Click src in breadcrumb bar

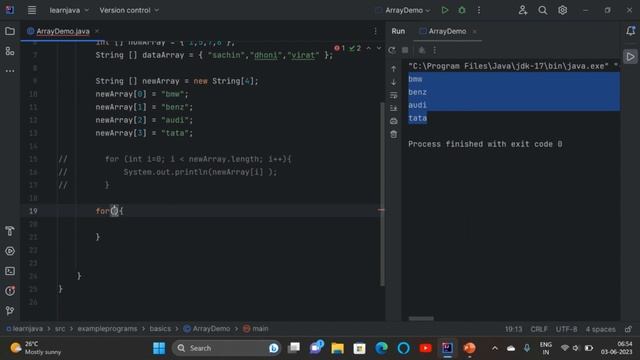(x=60, y=329)
